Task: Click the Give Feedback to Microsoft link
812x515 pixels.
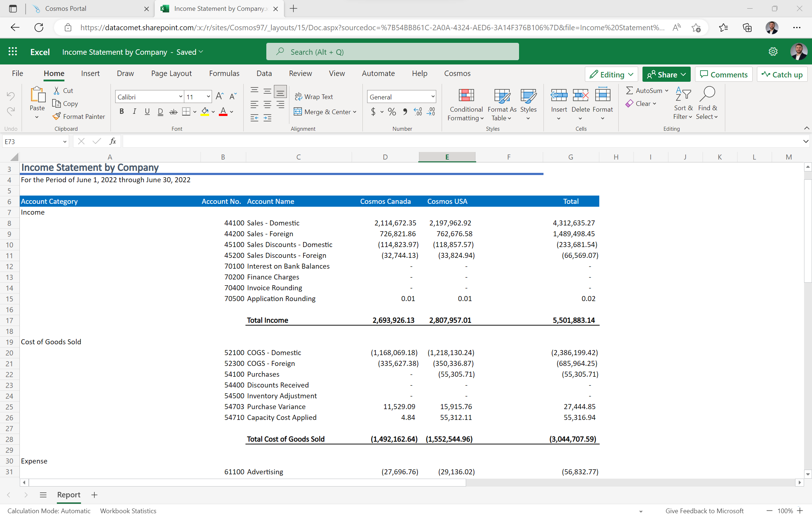Action: 704,511
